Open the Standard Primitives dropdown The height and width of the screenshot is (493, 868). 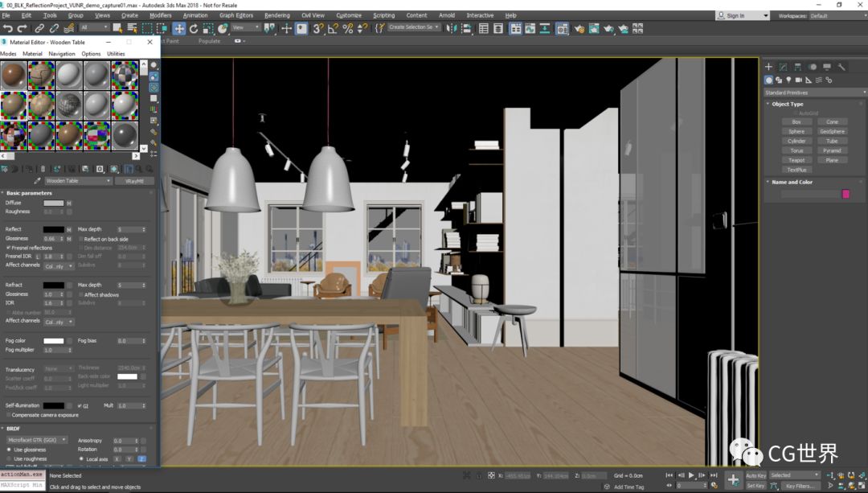[x=815, y=92]
